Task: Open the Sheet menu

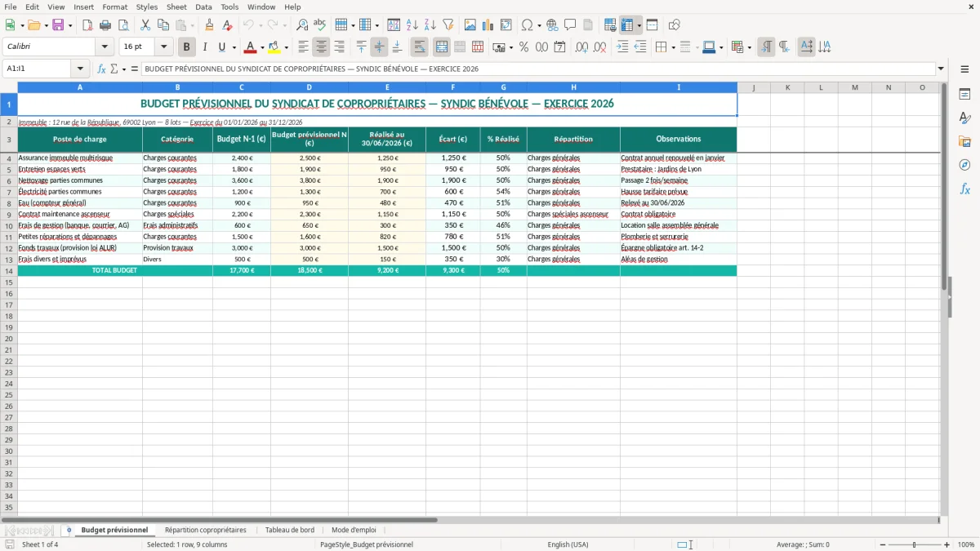Action: click(x=176, y=7)
